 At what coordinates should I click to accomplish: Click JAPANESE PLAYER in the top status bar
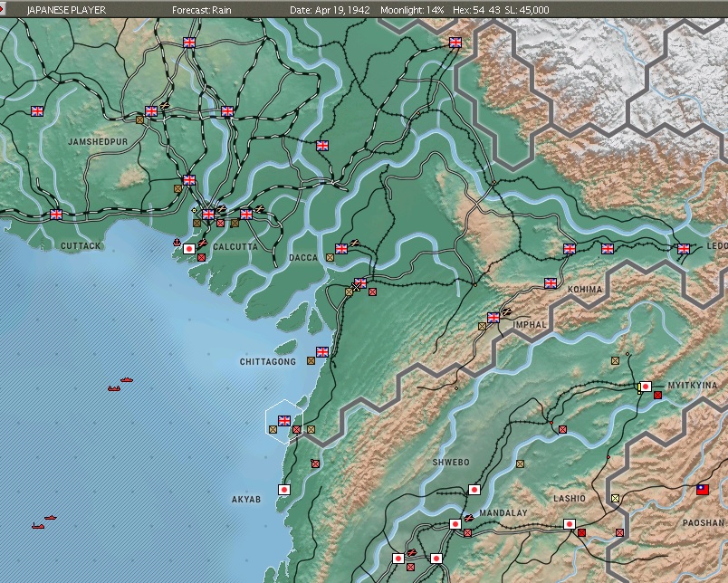pyautogui.click(x=66, y=10)
